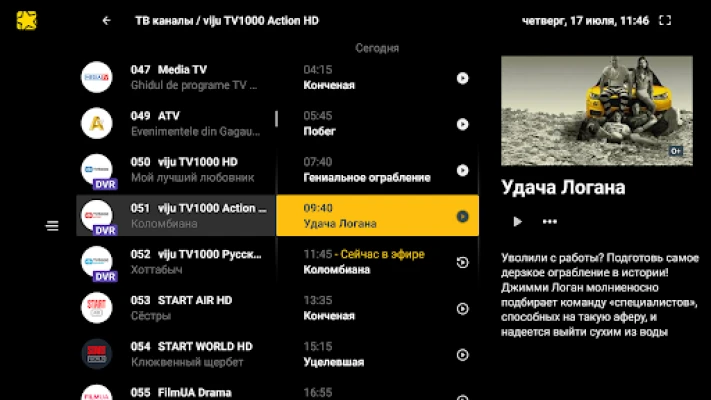Restart the live program Коломбиана
Viewport: 711px width, 400px height.
[462, 262]
